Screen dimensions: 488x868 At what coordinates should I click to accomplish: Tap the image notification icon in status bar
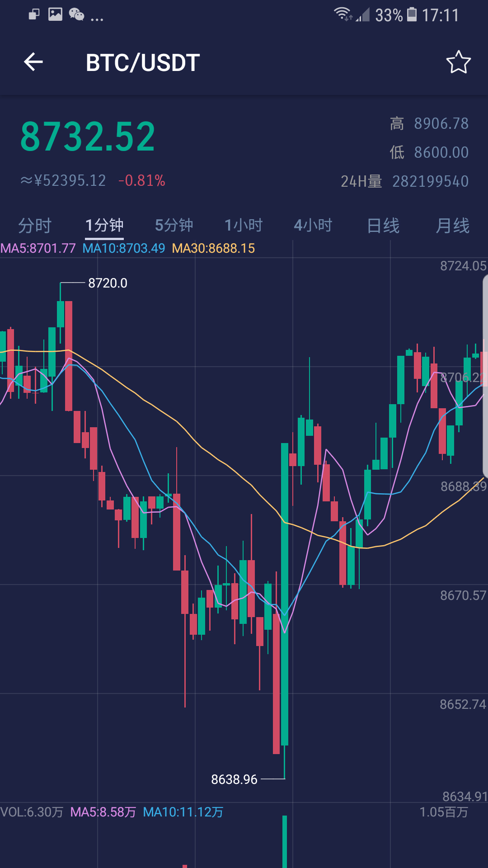pos(55,14)
